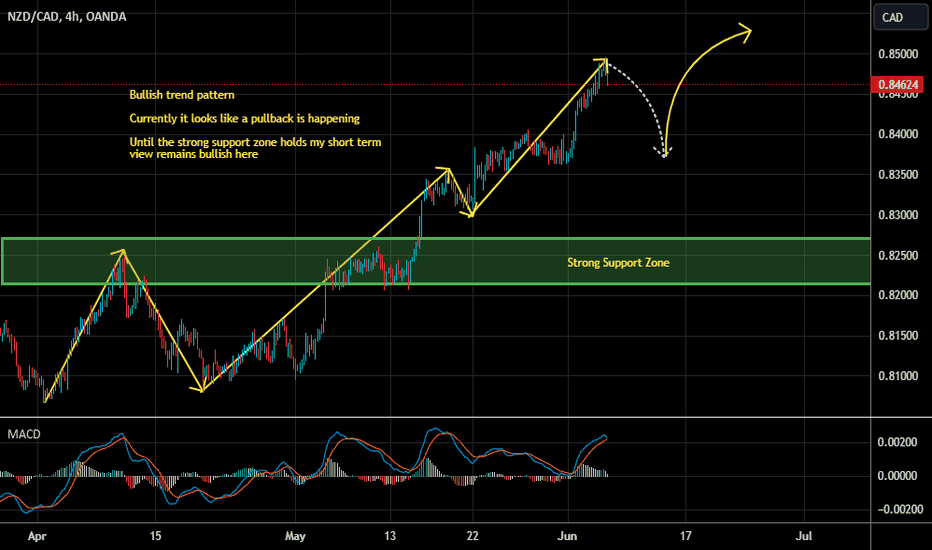The image size is (932, 550).
Task: Click the 13 date label on time axis
Action: click(x=390, y=536)
